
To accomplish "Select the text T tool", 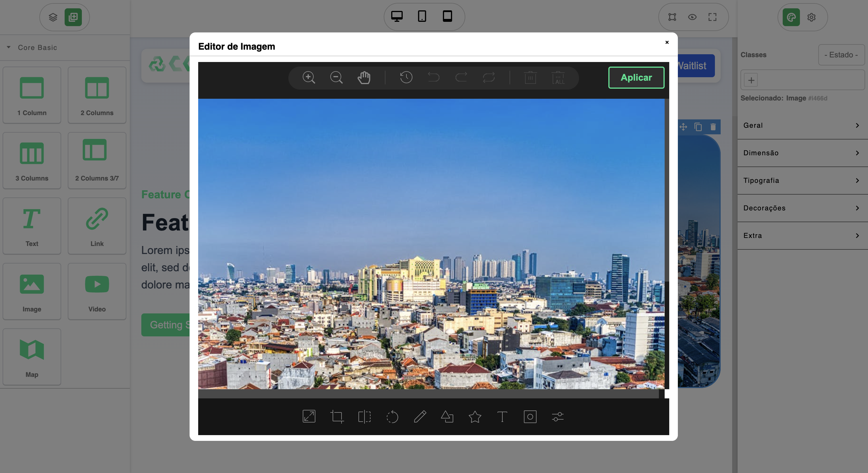I will coord(502,416).
